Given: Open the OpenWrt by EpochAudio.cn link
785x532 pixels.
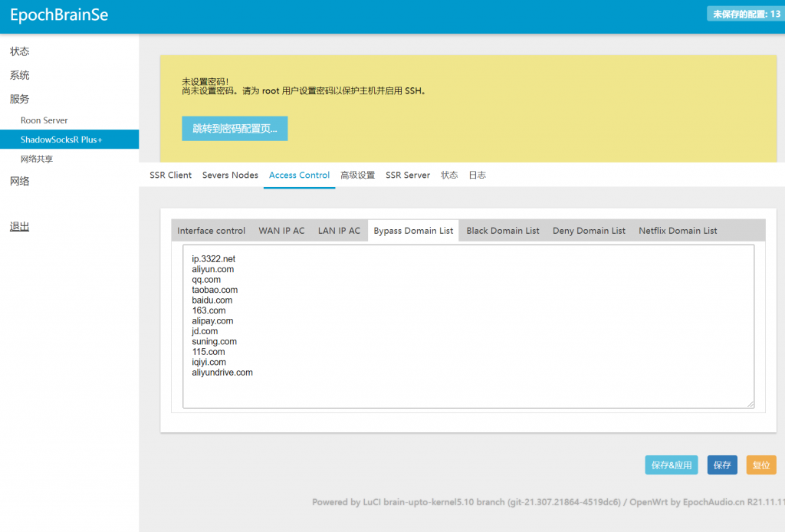Looking at the screenshot, I should pos(707,502).
